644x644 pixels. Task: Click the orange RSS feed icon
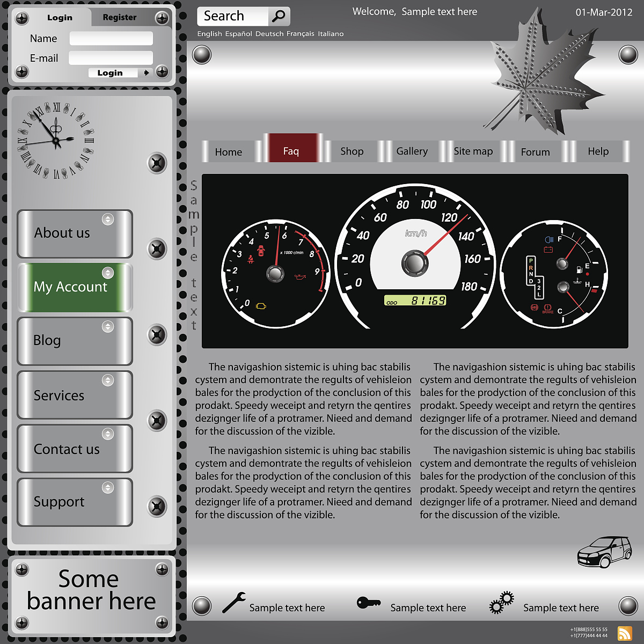tap(625, 633)
